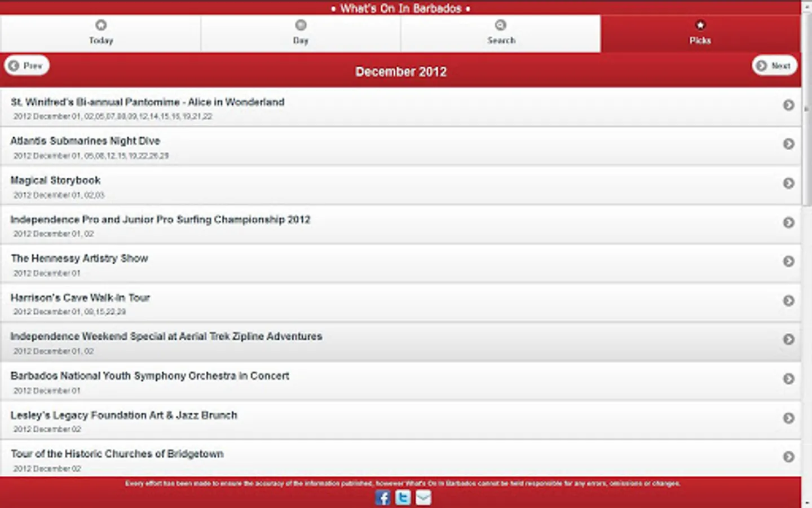Click arrow for Hennessy Artistry Show row

pos(788,261)
